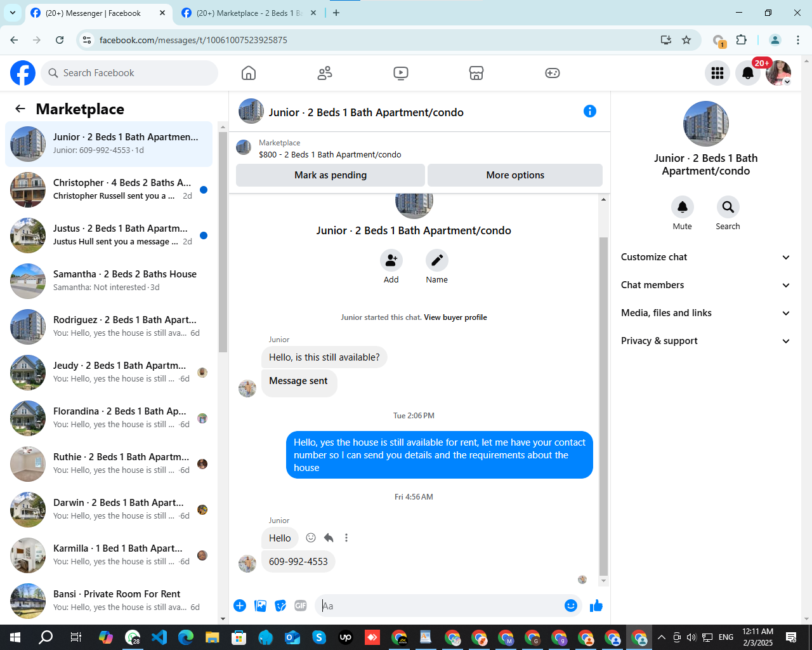This screenshot has height=650, width=812.
Task: Open the Chrome extensions puzzle icon
Action: tap(741, 40)
